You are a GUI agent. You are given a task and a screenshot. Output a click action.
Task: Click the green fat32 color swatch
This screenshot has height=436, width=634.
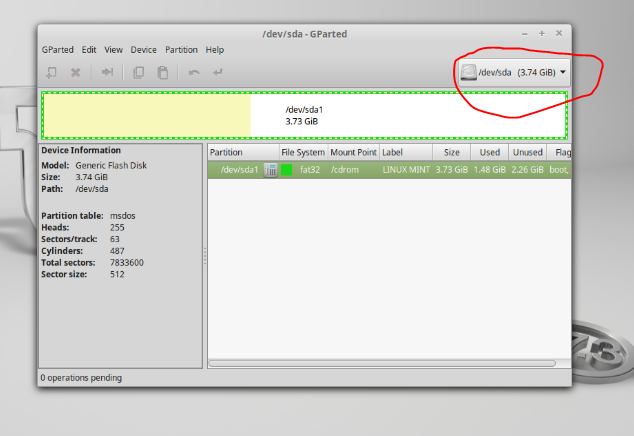coord(286,170)
